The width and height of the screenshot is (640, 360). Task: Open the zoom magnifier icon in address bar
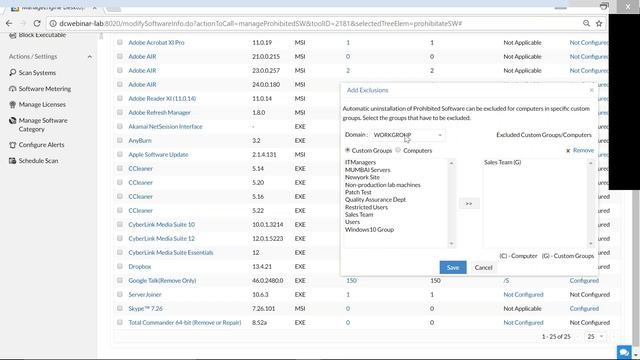[586, 24]
